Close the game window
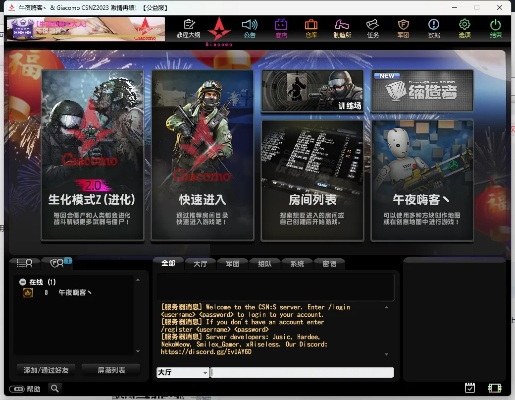The image size is (515, 400). (499, 7)
